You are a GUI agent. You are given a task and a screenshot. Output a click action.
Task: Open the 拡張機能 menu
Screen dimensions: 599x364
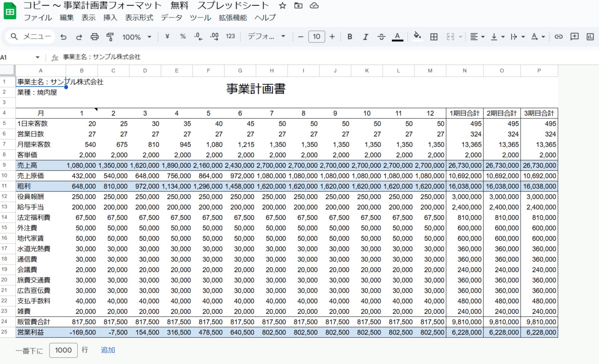(x=233, y=18)
